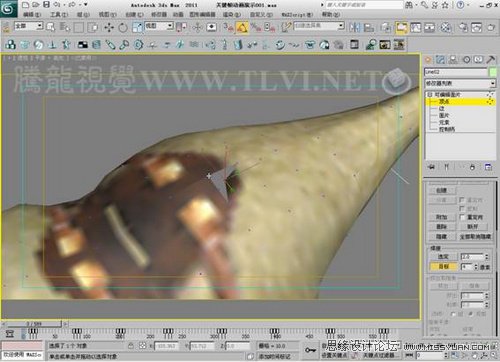Open the Material Editor
500x362 pixels.
pos(446,27)
